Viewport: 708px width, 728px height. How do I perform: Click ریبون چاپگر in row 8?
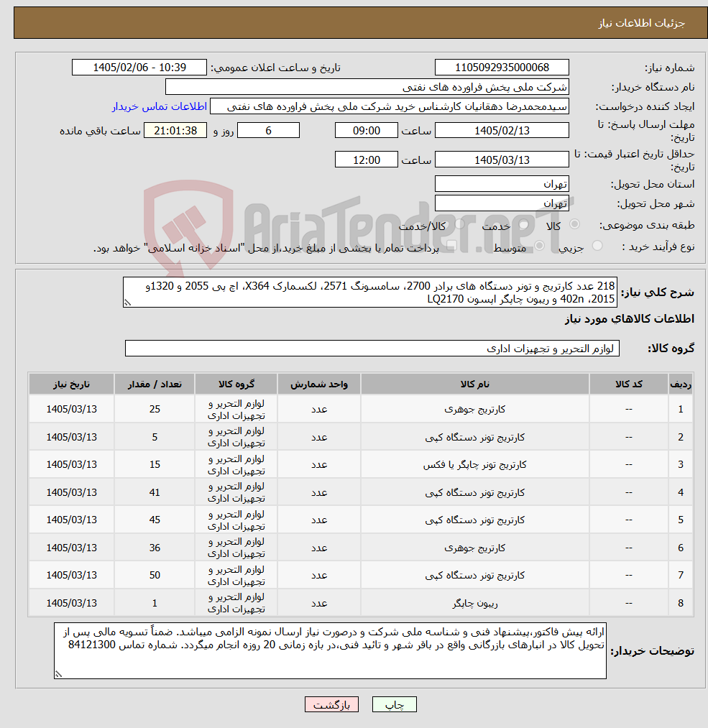click(475, 603)
